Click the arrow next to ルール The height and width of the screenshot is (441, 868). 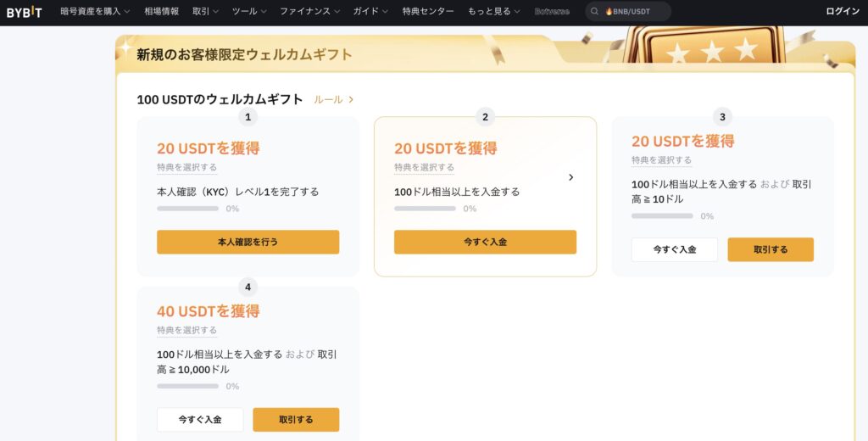coord(352,99)
